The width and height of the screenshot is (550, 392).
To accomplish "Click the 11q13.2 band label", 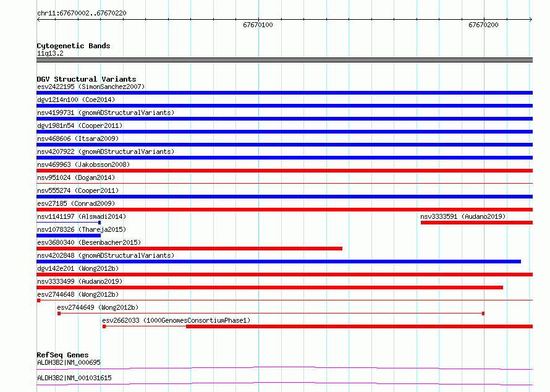I will tap(50, 53).
